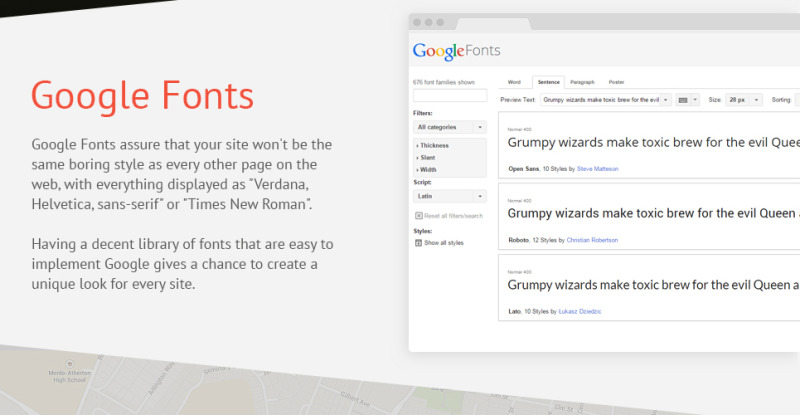Switch to the Paragraph preview tab
The image size is (800, 415).
tap(582, 82)
